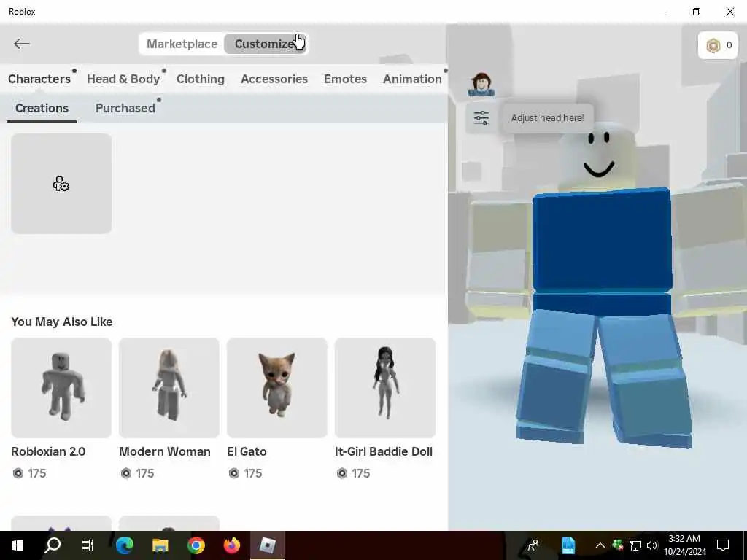747x560 pixels.
Task: Click the green security tray icon
Action: tap(617, 544)
